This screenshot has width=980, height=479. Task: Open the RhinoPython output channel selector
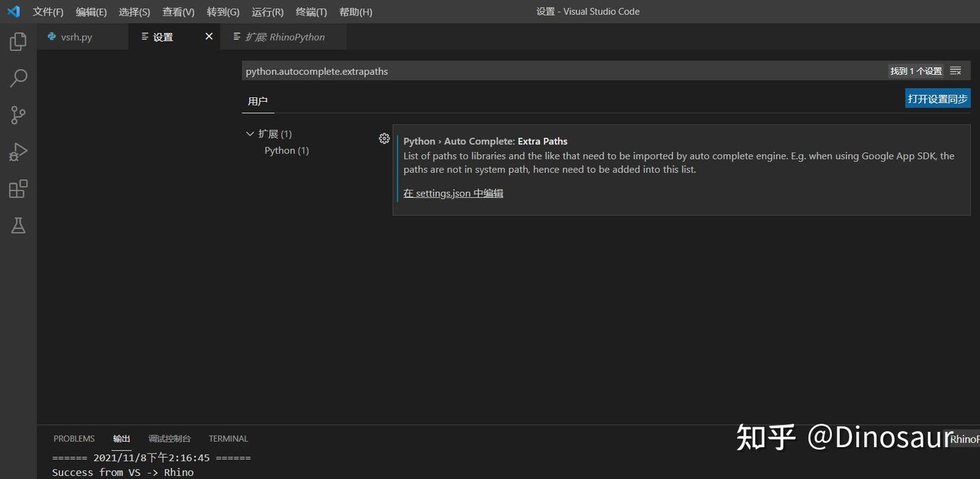point(964,439)
